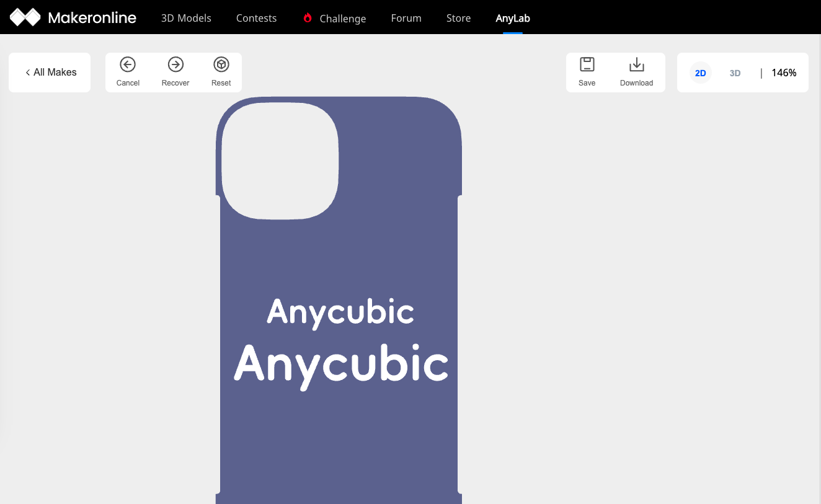Viewport: 821px width, 504px height.
Task: Open the Contests page
Action: click(256, 18)
